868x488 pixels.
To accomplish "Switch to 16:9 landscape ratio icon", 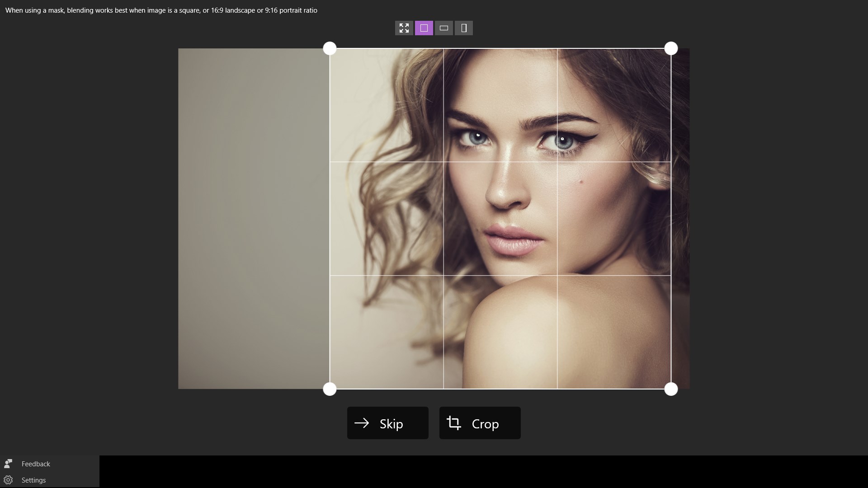I will [x=443, y=28].
